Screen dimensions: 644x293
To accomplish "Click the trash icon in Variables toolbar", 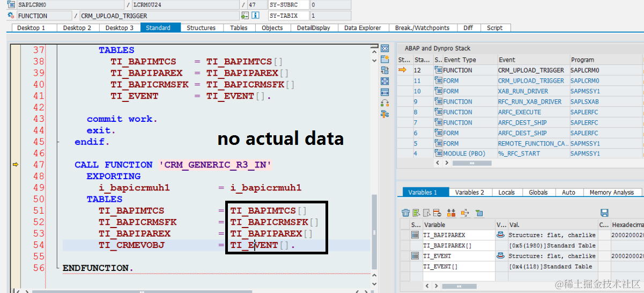I will click(x=406, y=213).
